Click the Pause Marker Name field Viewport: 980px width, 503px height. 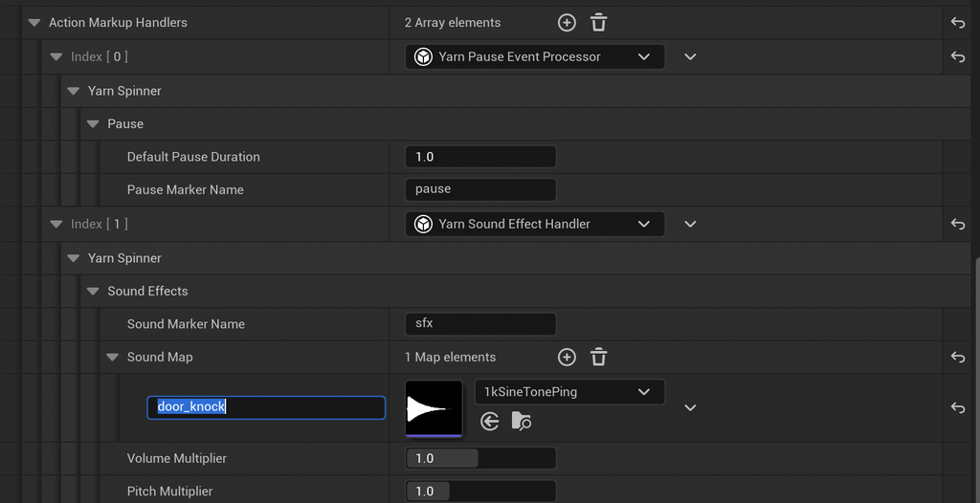480,189
